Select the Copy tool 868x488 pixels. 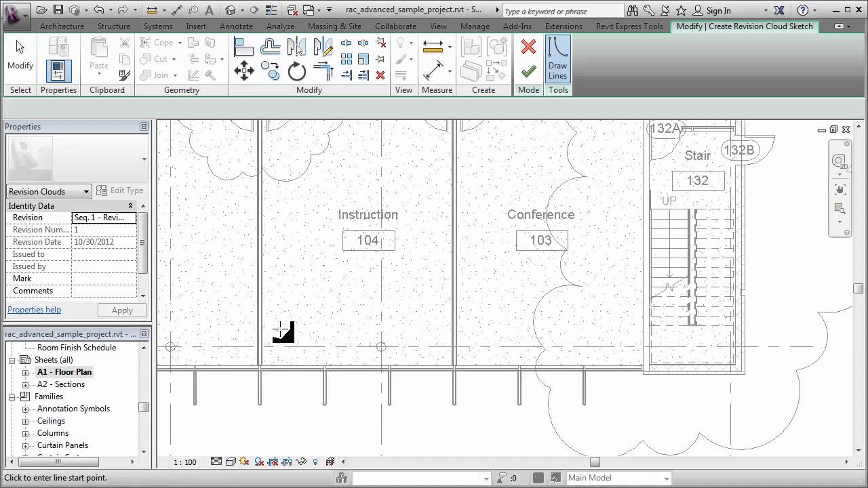270,70
